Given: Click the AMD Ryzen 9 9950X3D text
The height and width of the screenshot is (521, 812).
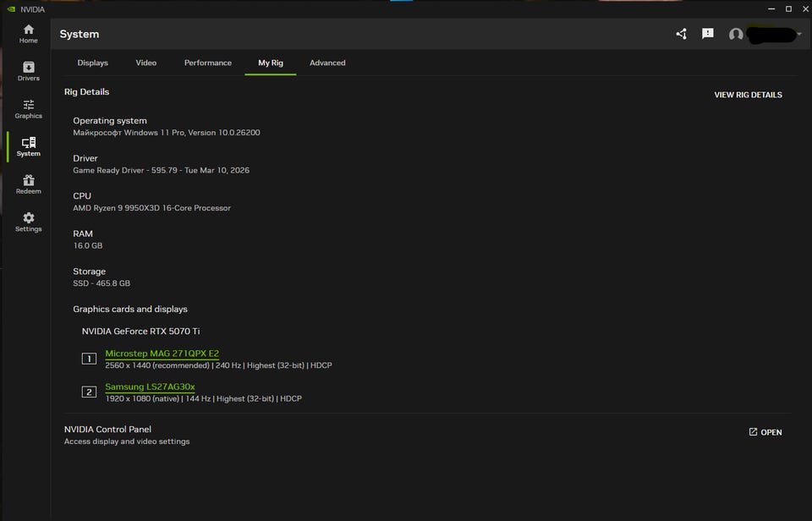Looking at the screenshot, I should tap(151, 208).
